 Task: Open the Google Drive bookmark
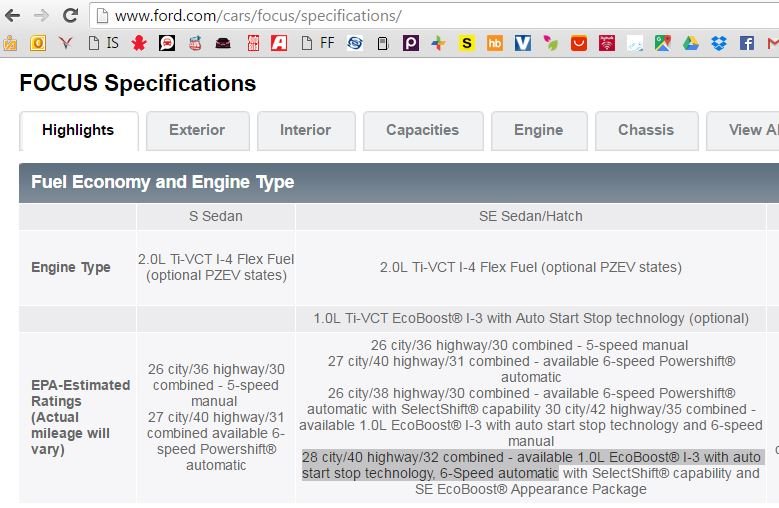[691, 43]
